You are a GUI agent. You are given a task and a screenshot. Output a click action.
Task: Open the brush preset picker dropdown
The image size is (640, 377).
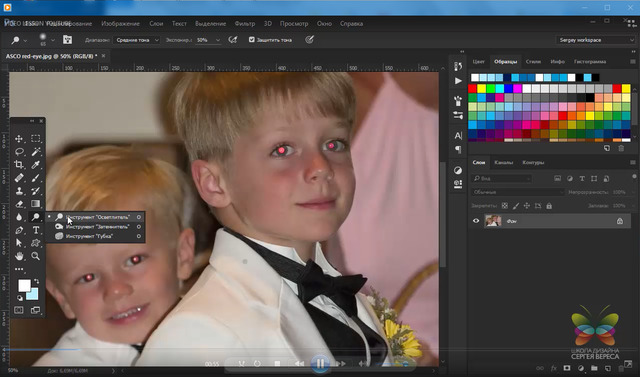click(53, 40)
